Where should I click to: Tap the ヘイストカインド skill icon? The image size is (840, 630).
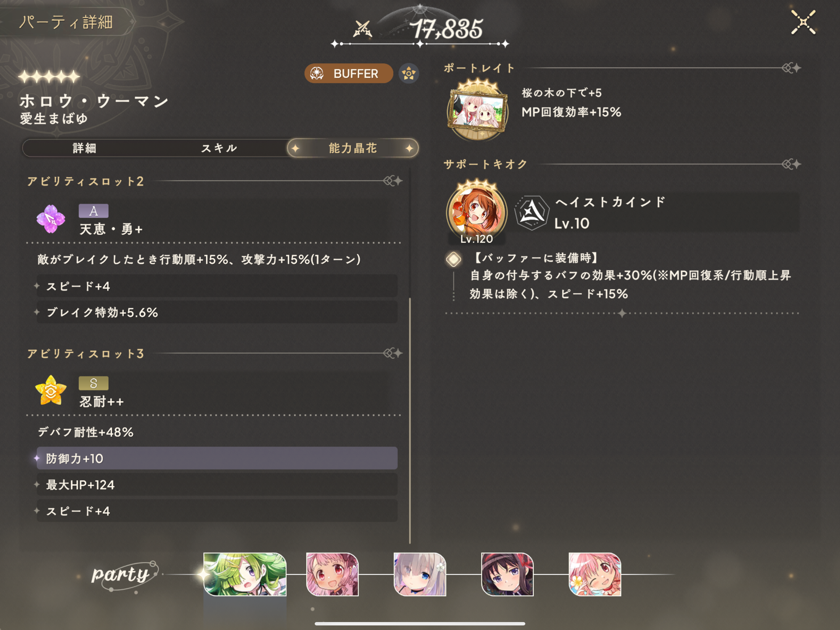[x=532, y=213]
